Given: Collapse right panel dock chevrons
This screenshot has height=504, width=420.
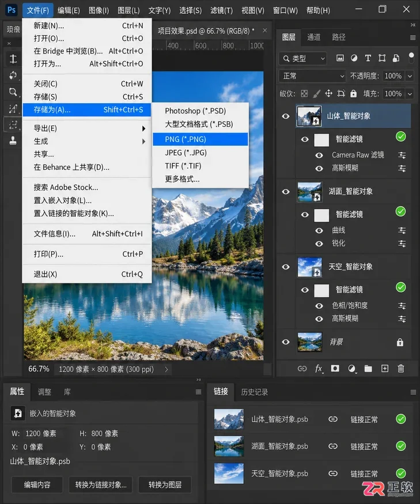Looking at the screenshot, I should (413, 25).
